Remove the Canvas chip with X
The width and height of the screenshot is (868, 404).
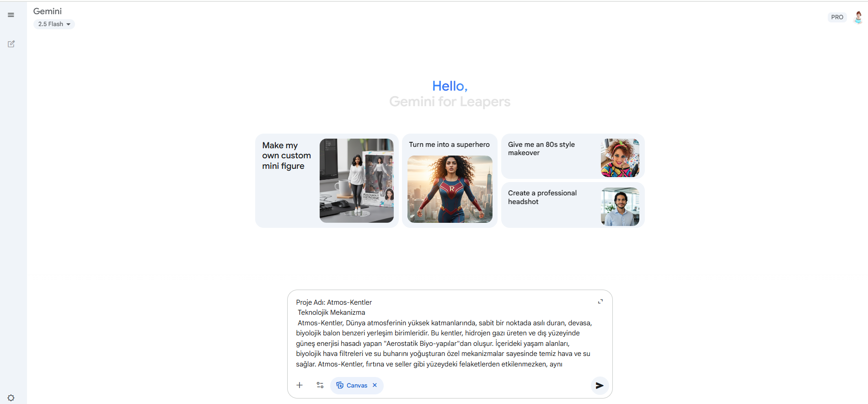coord(375,385)
